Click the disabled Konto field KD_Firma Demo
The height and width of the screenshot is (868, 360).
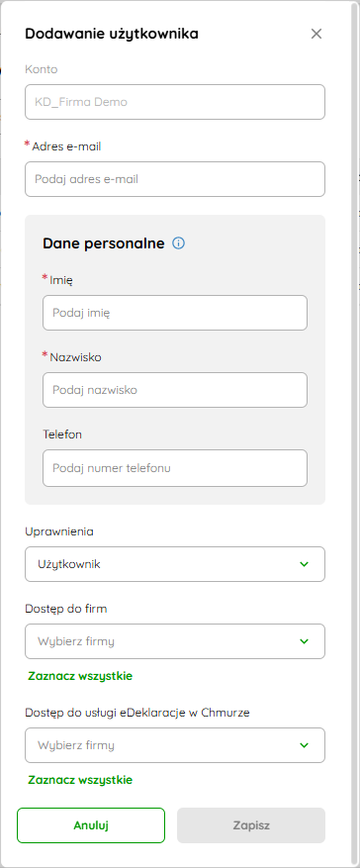(x=175, y=102)
